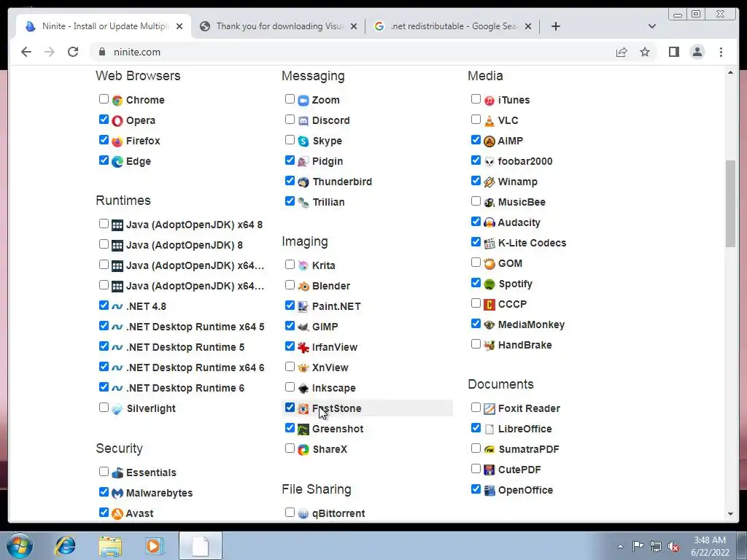Click the Edge logo icon

[117, 162]
